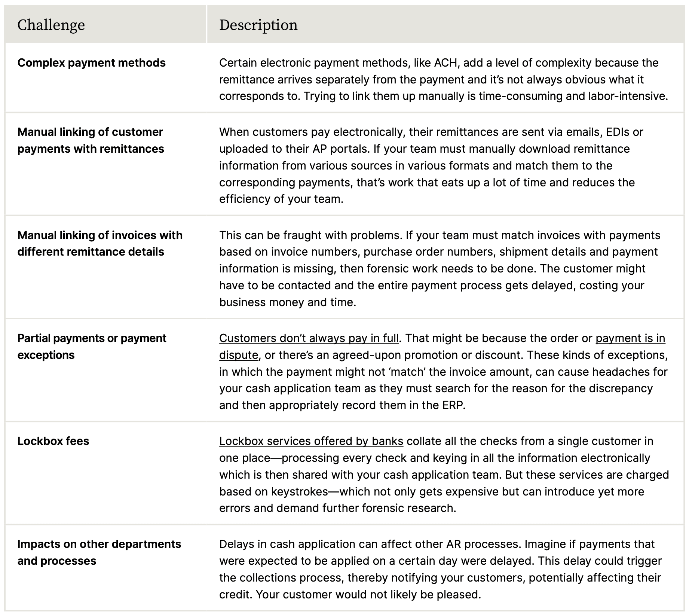Viewport: 689px width, 616px height.
Task: Click the Description column header
Action: coord(258,25)
